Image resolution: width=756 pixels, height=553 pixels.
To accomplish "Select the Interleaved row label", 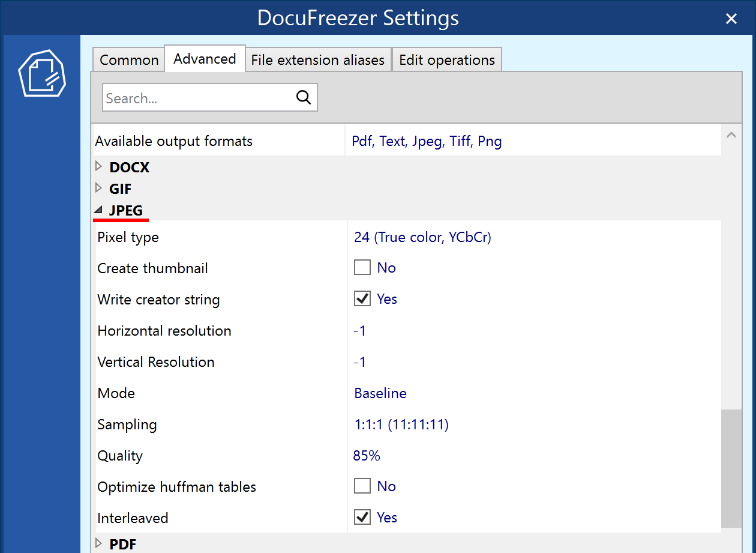I will 133,518.
